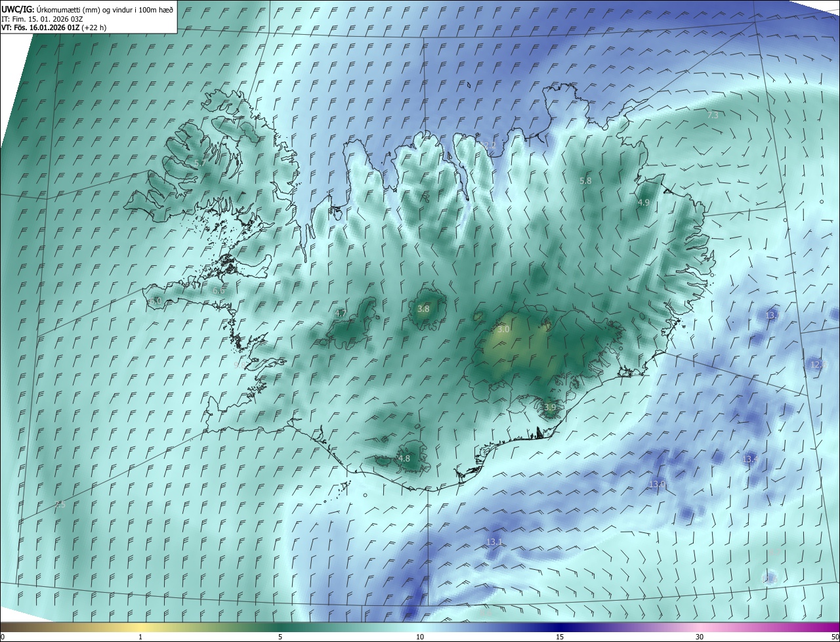Image resolution: width=840 pixels, height=642 pixels.
Task: Click the 3.8 value on the small glacier
Action: coord(423,309)
